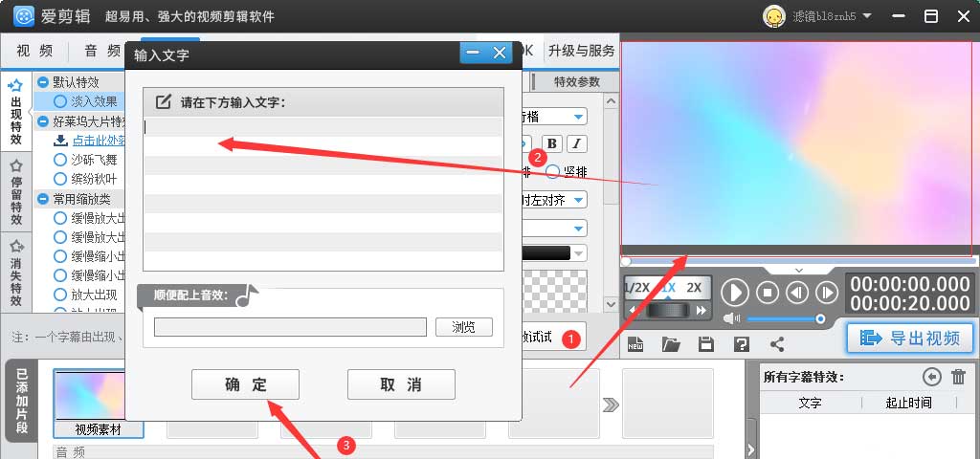
Task: Select the 消失特效 side tab
Action: (x=16, y=273)
